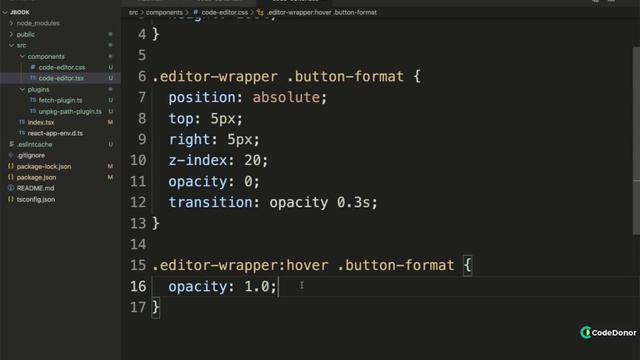The width and height of the screenshot is (640, 360).
Task: Click the editor vertical scrollbar thumb
Action: (636, 141)
